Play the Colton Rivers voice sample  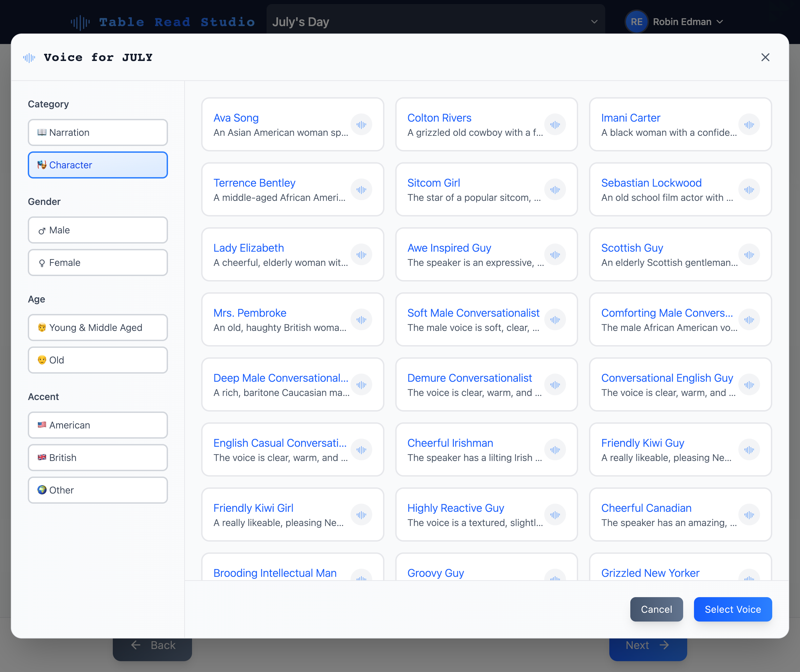[555, 124]
